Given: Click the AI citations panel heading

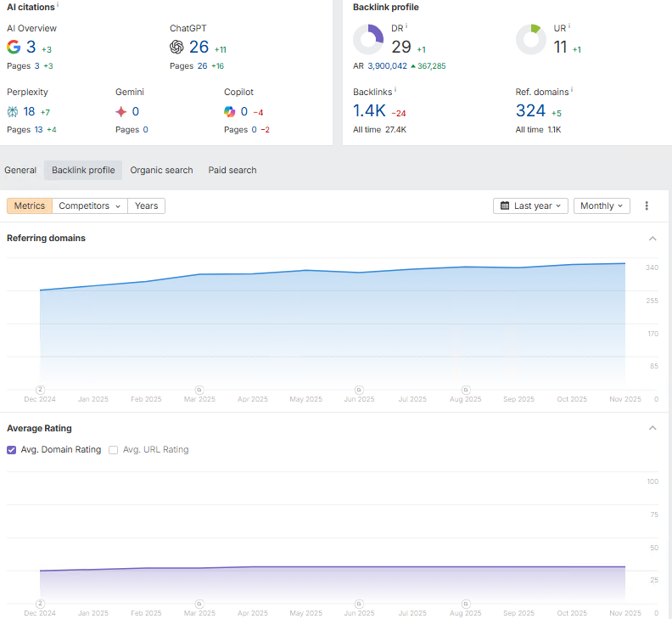Looking at the screenshot, I should (x=31, y=8).
